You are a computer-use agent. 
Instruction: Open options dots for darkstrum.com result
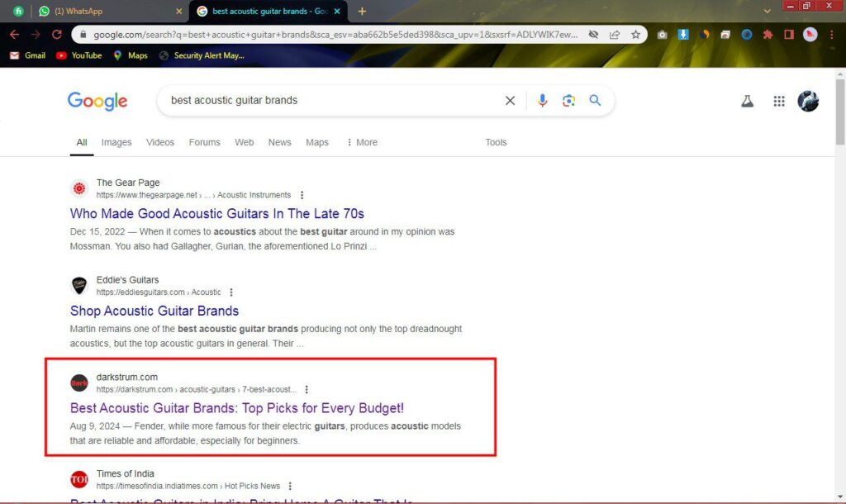click(307, 389)
